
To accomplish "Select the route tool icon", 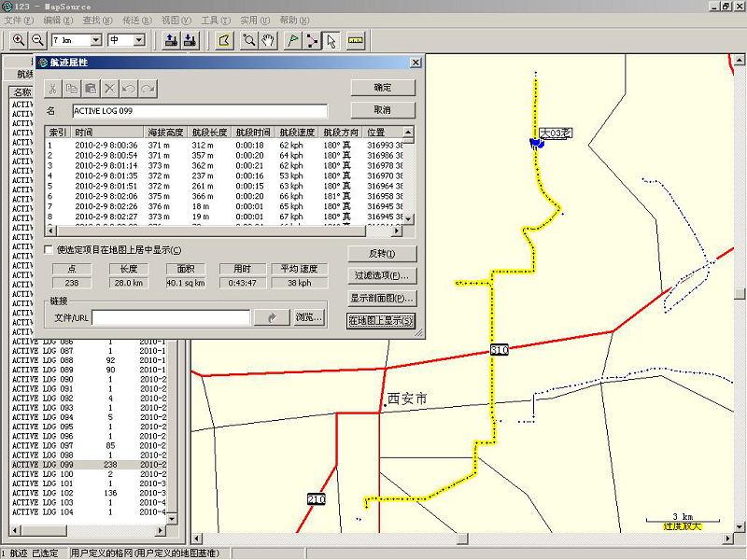I will pos(312,40).
